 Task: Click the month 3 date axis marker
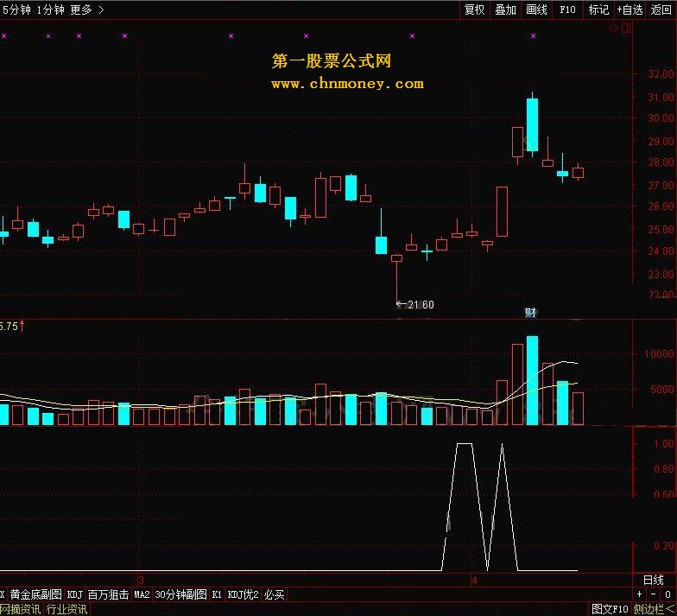(141, 581)
